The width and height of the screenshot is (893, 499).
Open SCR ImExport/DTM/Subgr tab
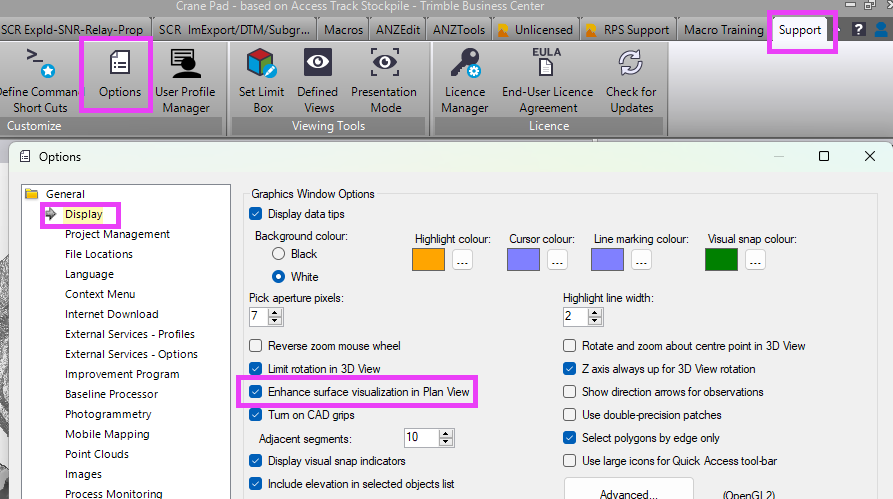point(234,30)
